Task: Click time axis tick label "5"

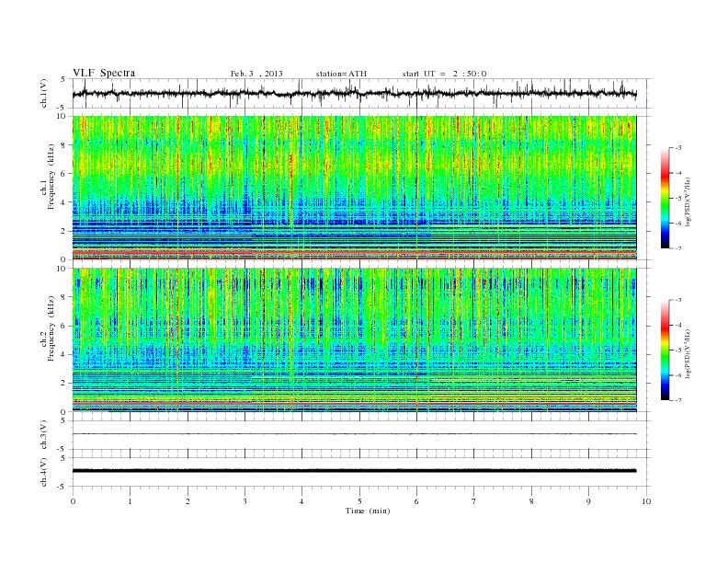Action: [359, 501]
